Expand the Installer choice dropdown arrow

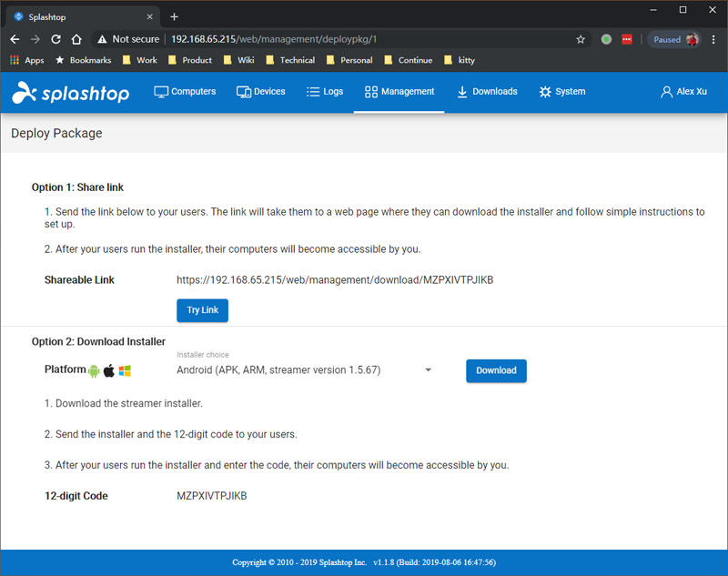pyautogui.click(x=428, y=370)
